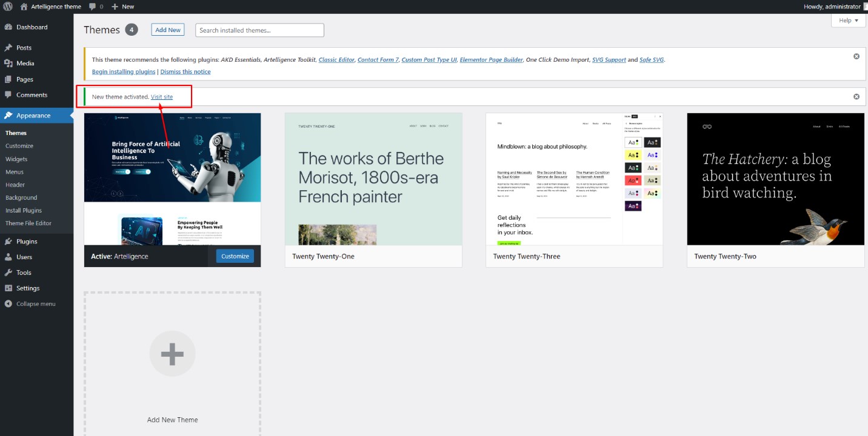Click the Media icon in sidebar
The image size is (868, 436).
[x=8, y=64]
